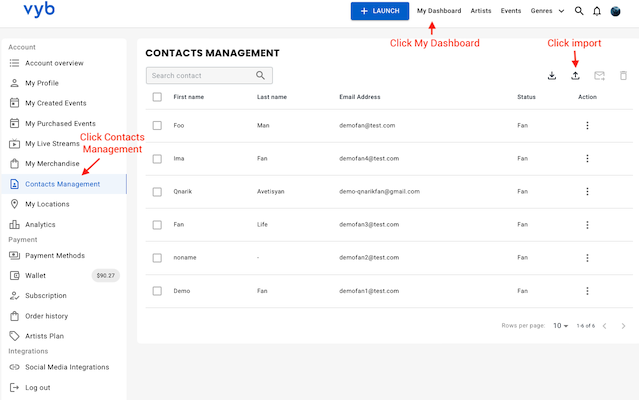Screen dimensions: 639x400
Task: Open Payment Methods link
Action: point(55,255)
